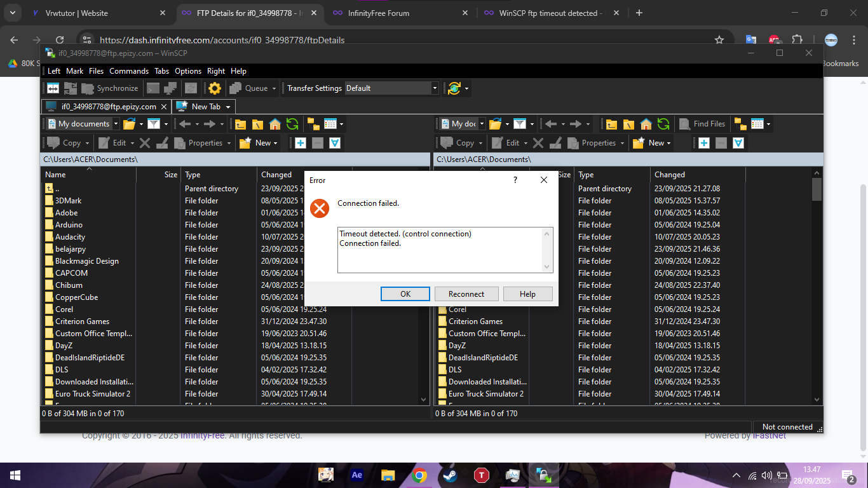Click left panel path C:\Users\ACER\Documents\
The width and height of the screenshot is (868, 488).
(90, 159)
